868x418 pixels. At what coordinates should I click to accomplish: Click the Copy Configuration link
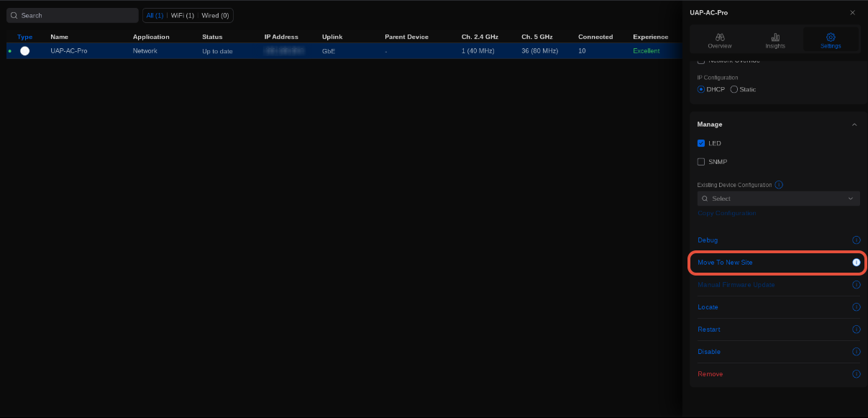727,214
